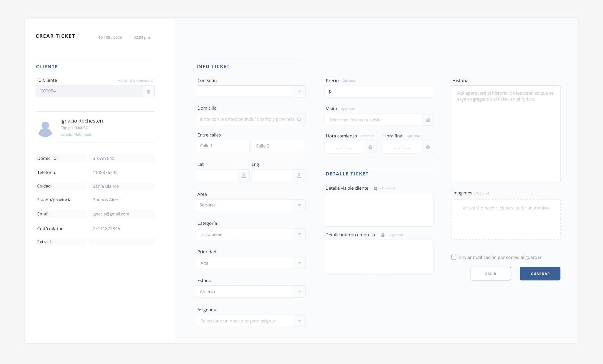Enable email notification on save checkbox

(454, 257)
